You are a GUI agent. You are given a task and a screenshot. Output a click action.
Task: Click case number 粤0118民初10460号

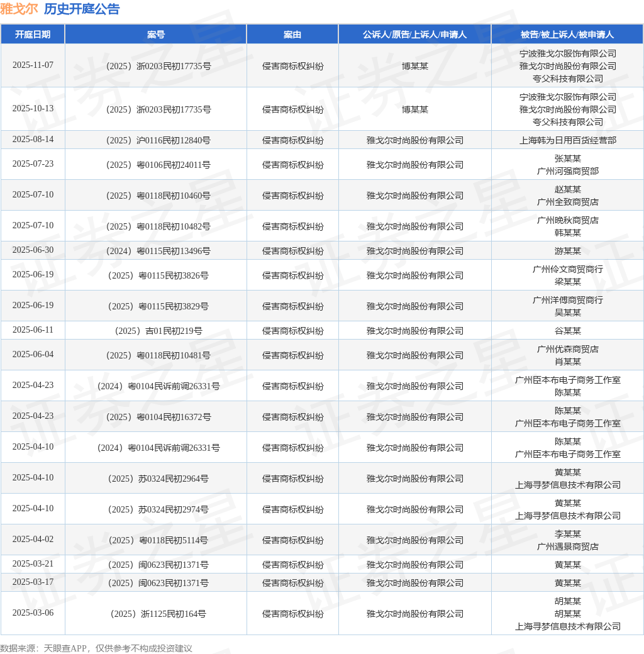[x=158, y=196]
